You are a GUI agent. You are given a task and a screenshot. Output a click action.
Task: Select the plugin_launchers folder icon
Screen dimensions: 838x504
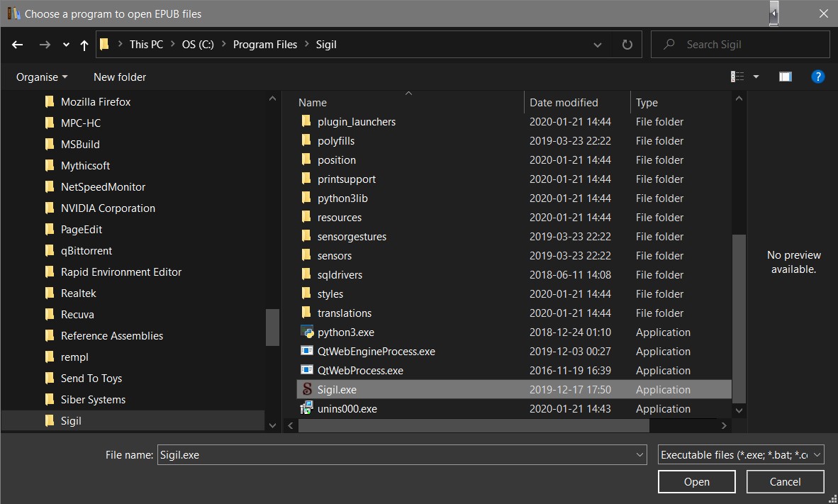pos(306,121)
